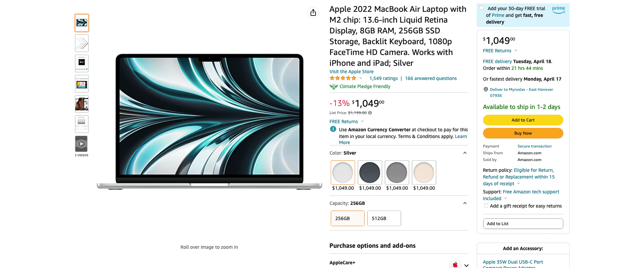The height and width of the screenshot is (268, 644).
Task: Click the share icon above the product image
Action: (x=313, y=12)
